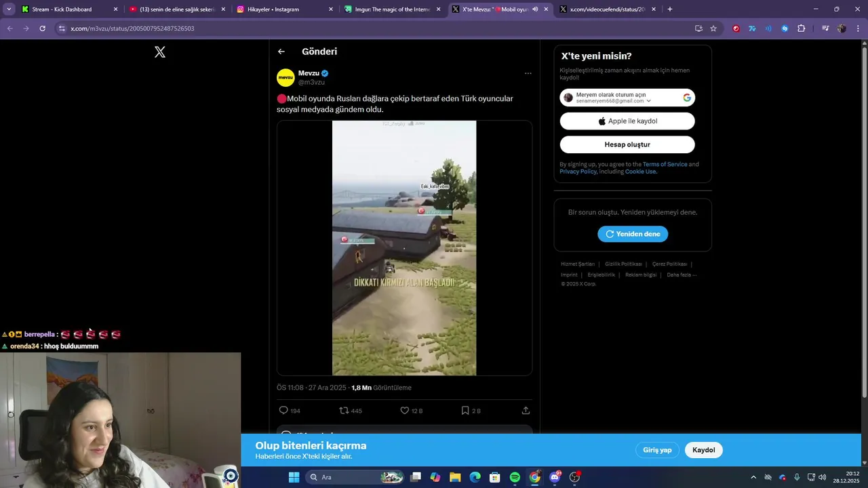Viewport: 868px width, 488px height.
Task: Open Discord from the taskbar
Action: (555, 477)
